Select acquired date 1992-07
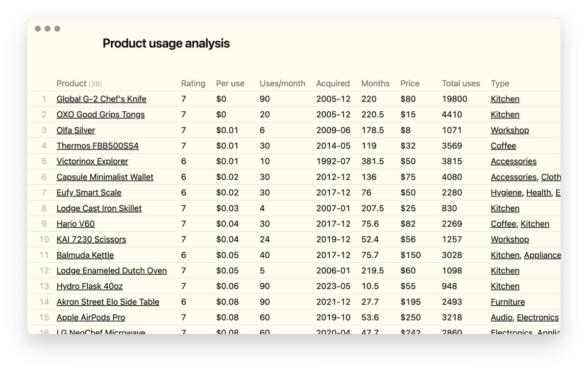 tap(334, 162)
